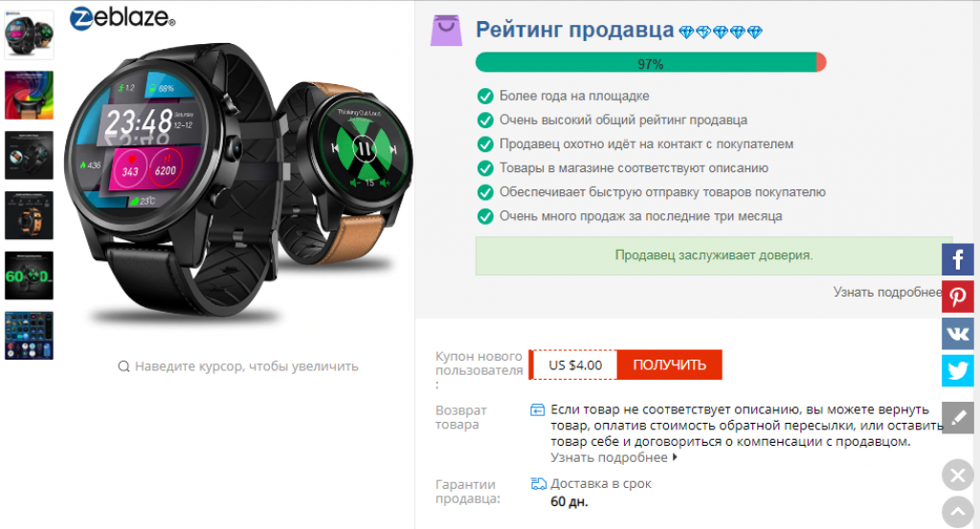Image resolution: width=980 pixels, height=529 pixels.
Task: Click the purple shopping bag seller icon
Action: (x=446, y=31)
